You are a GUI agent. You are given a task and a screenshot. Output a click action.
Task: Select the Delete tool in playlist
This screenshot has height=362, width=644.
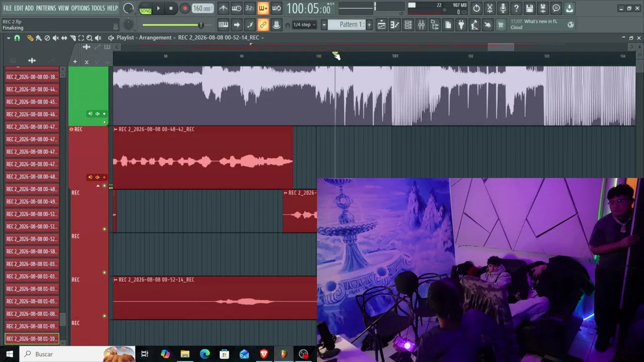click(47, 38)
